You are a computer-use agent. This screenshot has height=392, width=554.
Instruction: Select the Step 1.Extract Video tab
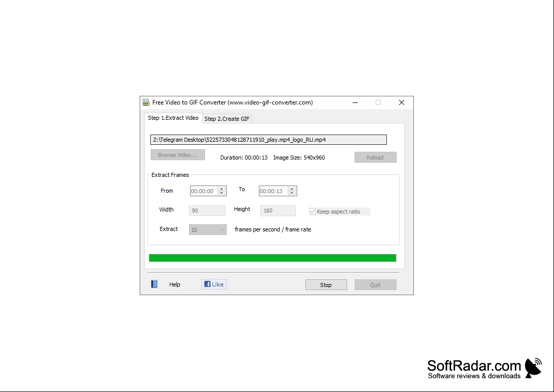click(173, 118)
